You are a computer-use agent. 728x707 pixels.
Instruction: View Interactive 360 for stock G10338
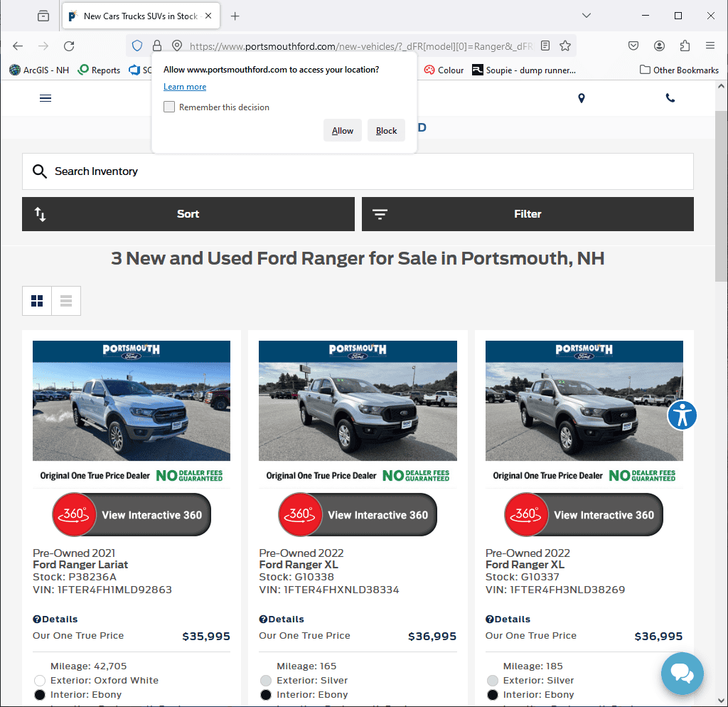[x=358, y=515]
